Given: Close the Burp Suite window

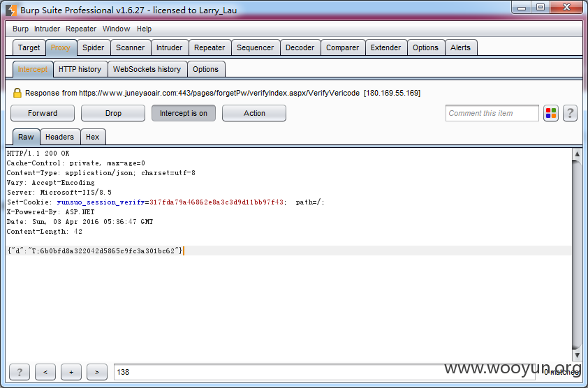Looking at the screenshot, I should click(x=566, y=8).
